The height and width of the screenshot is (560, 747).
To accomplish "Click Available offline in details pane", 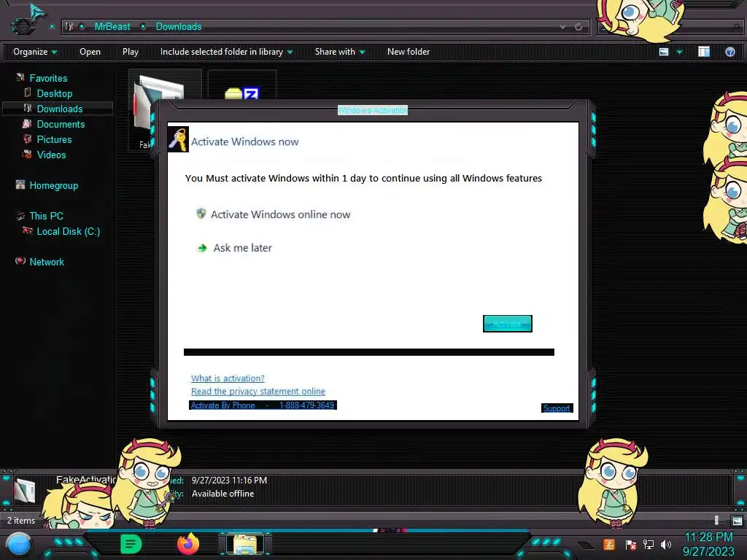I will [222, 494].
